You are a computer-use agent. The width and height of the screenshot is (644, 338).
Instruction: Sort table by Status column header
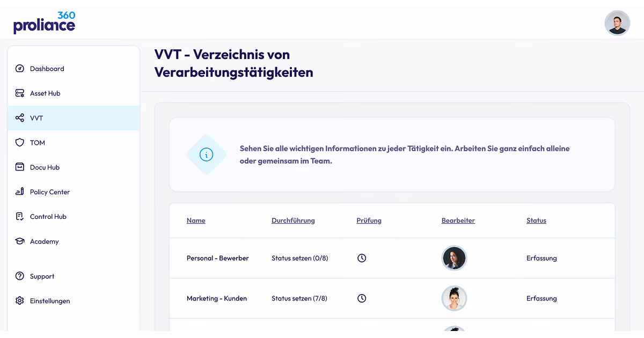pyautogui.click(x=536, y=221)
